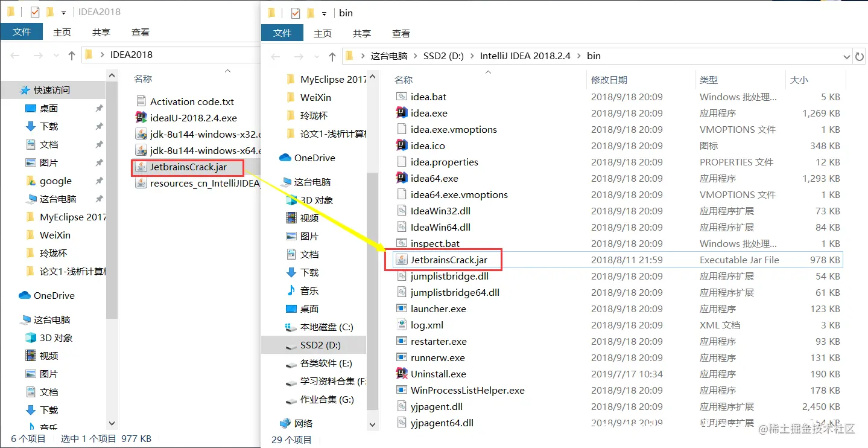868x448 pixels.
Task: Click Refresh button in bin address bar
Action: pyautogui.click(x=860, y=56)
